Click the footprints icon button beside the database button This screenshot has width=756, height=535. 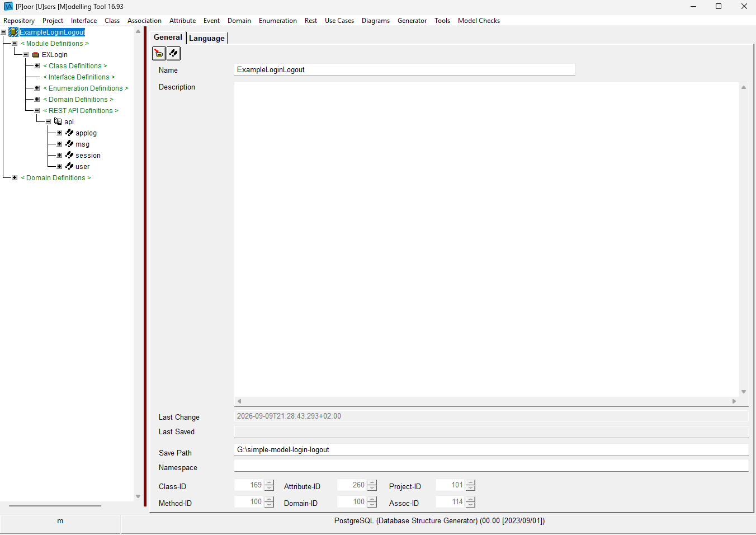pyautogui.click(x=174, y=53)
